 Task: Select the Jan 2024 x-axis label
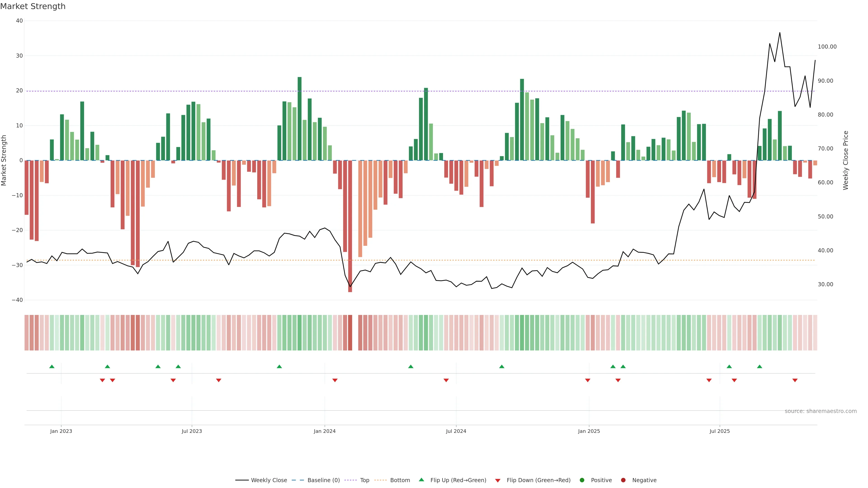(x=325, y=431)
